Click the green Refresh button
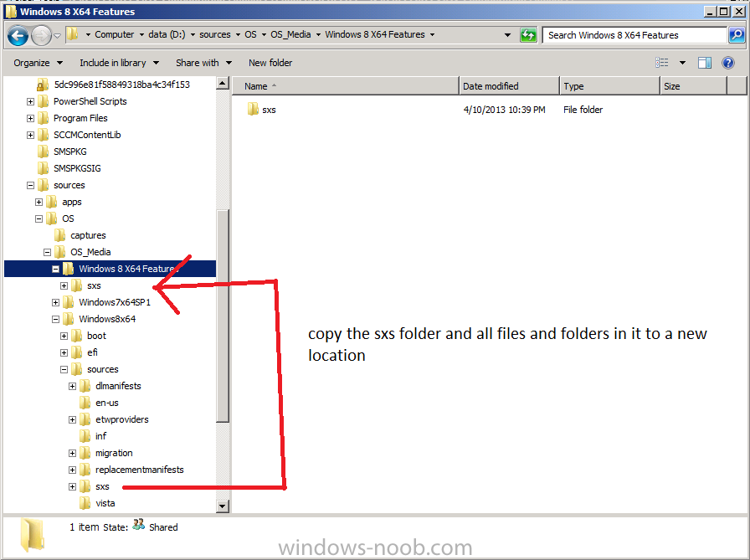 pos(528,35)
